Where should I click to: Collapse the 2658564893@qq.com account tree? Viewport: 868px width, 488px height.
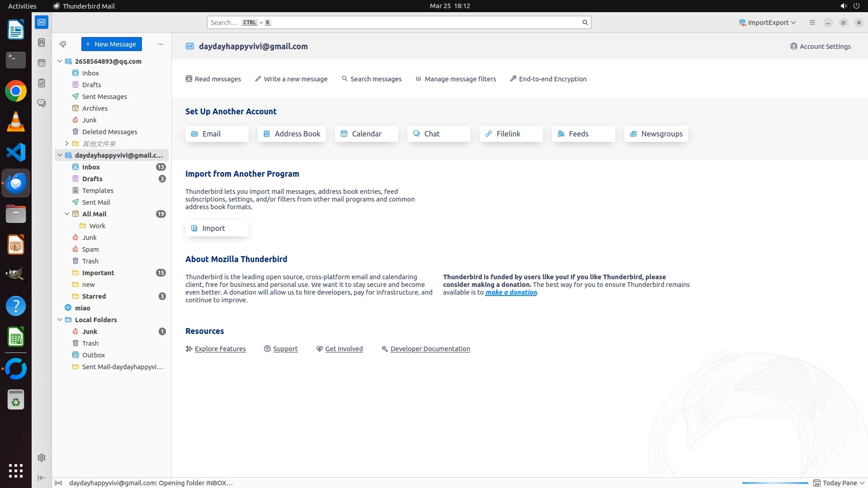[60, 61]
